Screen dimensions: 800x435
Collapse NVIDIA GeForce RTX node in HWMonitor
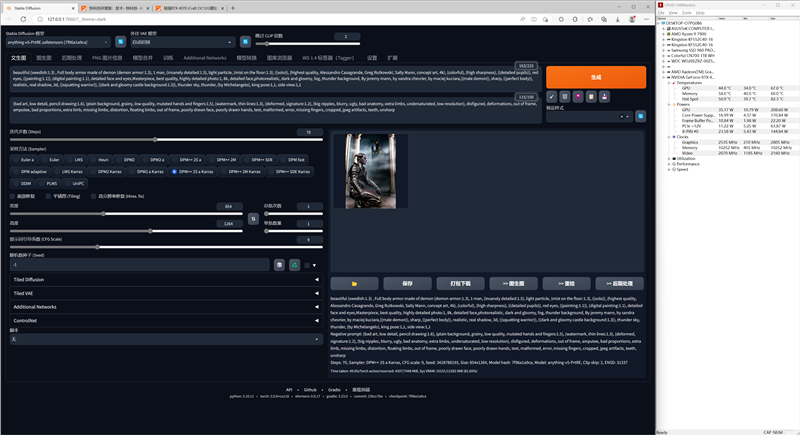pyautogui.click(x=663, y=78)
